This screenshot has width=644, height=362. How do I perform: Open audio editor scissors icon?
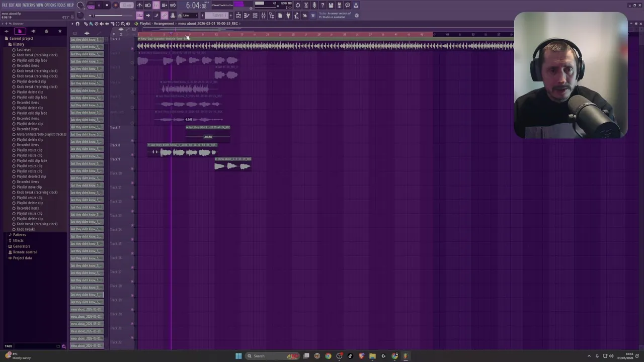(x=306, y=5)
